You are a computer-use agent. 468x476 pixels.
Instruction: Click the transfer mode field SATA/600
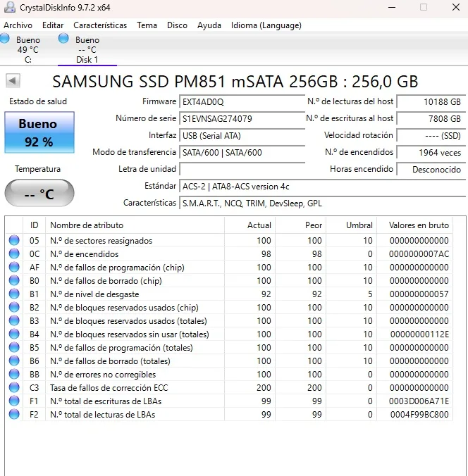(x=242, y=152)
